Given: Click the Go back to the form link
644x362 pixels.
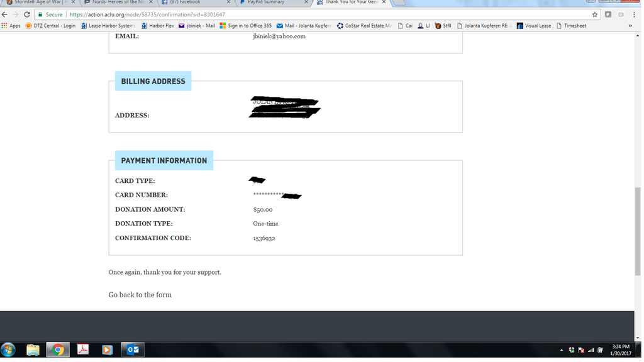Looking at the screenshot, I should [x=140, y=295].
